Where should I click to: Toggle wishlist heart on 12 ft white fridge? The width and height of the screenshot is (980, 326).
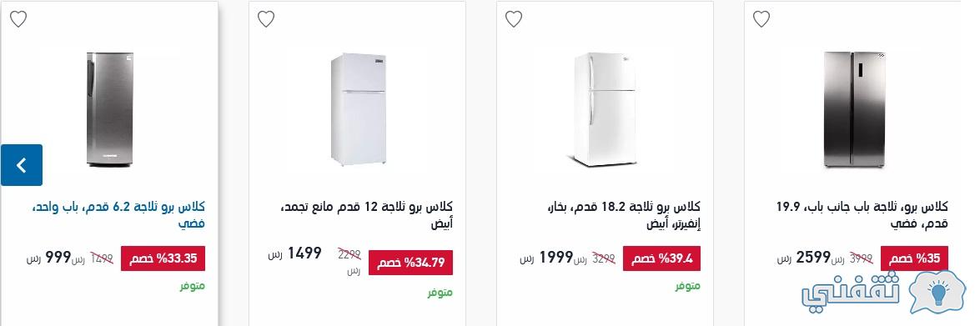[x=266, y=19]
